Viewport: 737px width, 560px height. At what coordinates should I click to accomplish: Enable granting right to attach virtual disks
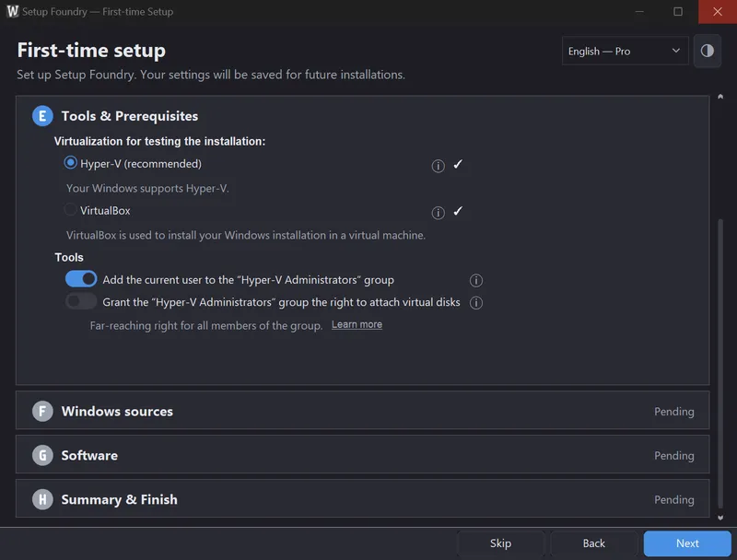click(81, 301)
